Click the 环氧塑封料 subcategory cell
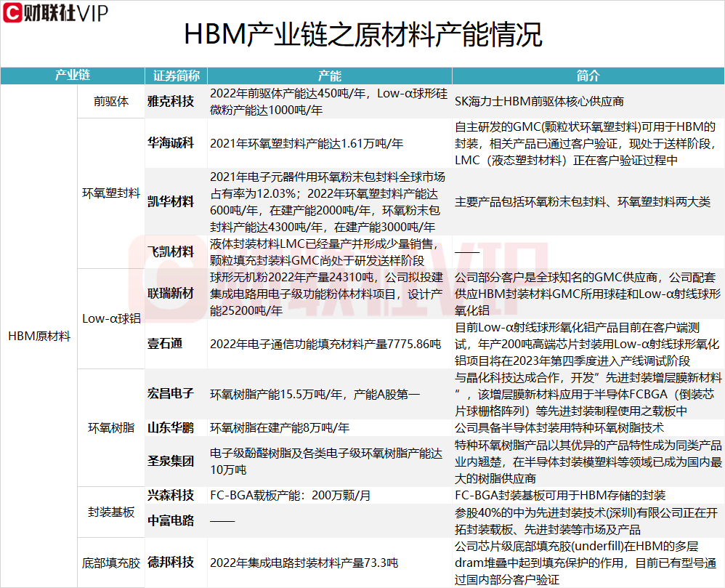725x588 pixels. [x=111, y=193]
